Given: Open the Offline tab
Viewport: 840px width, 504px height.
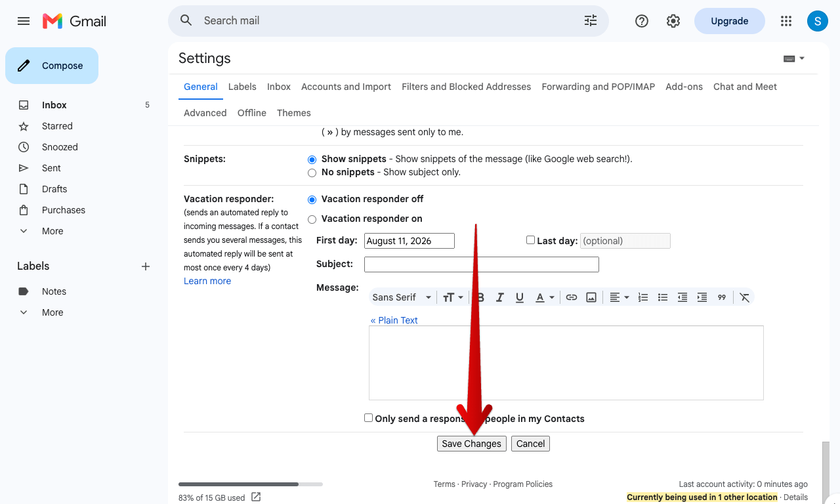Looking at the screenshot, I should [x=252, y=113].
